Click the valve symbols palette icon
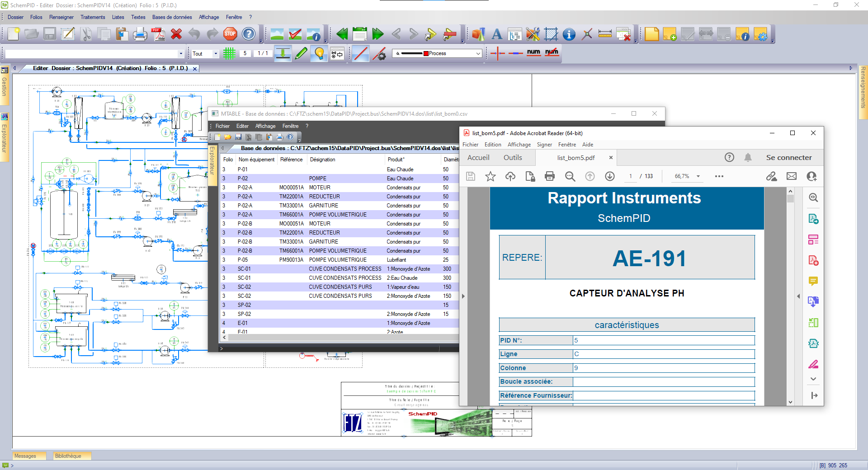 [x=337, y=53]
